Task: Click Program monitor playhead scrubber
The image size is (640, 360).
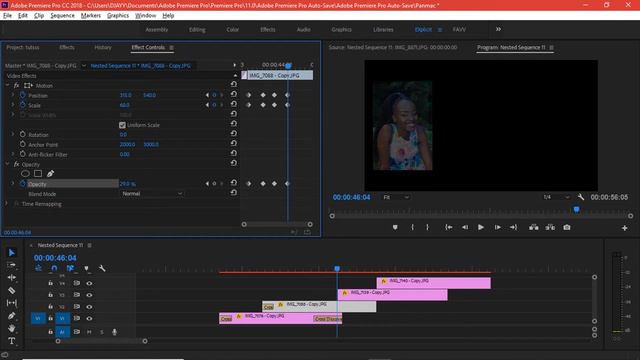Action: (x=576, y=209)
